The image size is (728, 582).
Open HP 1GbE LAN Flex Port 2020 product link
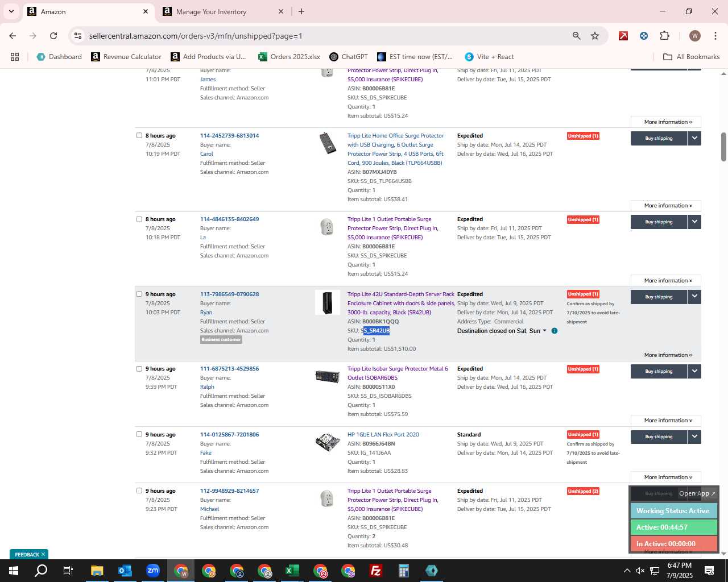[383, 435]
